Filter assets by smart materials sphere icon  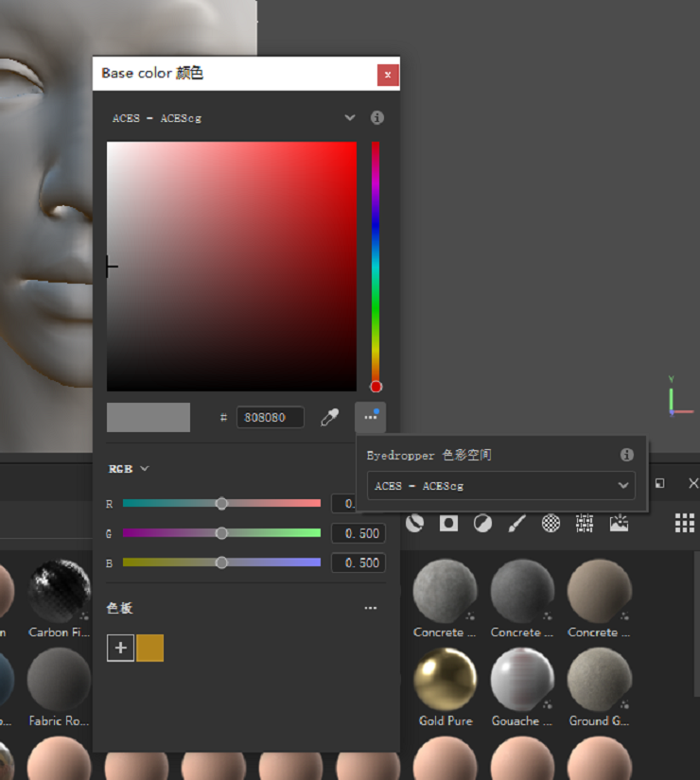click(414, 523)
